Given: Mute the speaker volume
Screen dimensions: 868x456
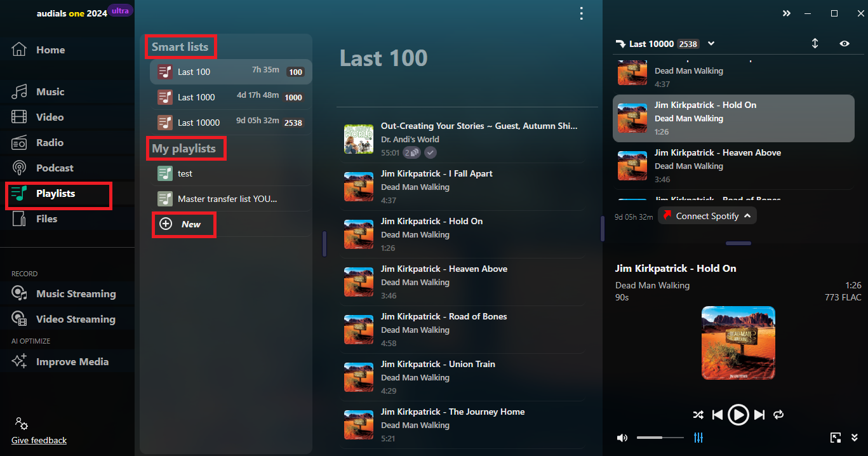Looking at the screenshot, I should coord(622,438).
